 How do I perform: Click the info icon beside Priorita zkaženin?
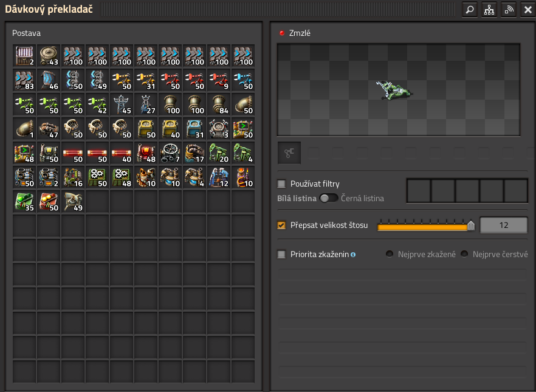click(353, 255)
